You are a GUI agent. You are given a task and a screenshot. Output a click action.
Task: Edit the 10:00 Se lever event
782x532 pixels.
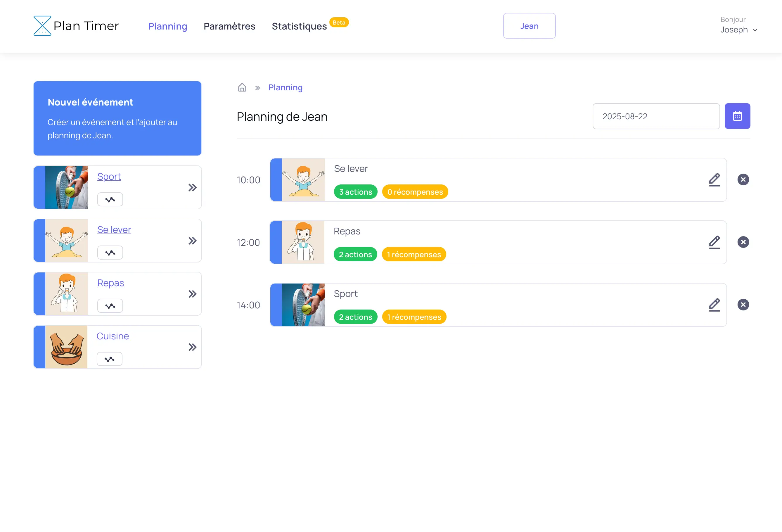pos(715,179)
